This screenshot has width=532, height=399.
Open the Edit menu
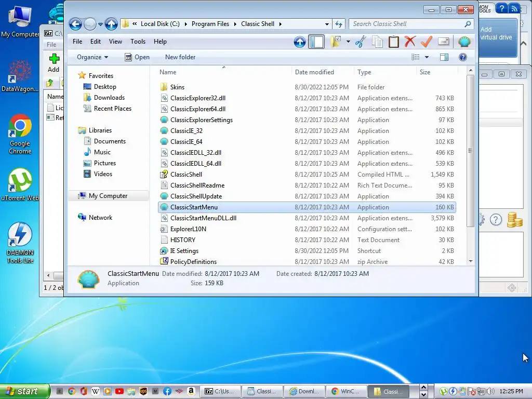96,42
